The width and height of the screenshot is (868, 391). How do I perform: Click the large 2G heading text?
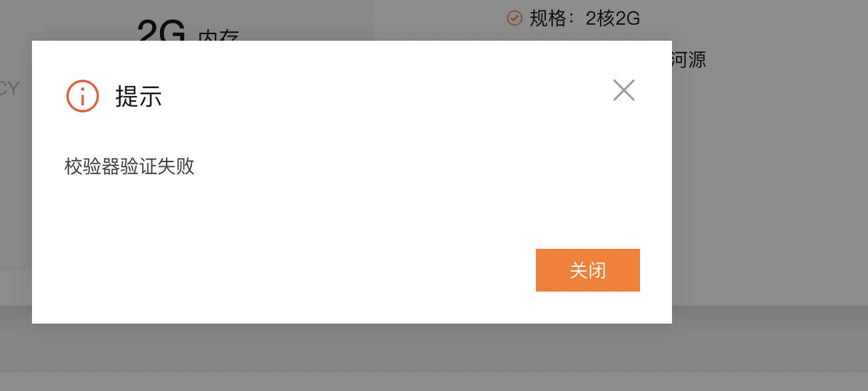point(161,29)
